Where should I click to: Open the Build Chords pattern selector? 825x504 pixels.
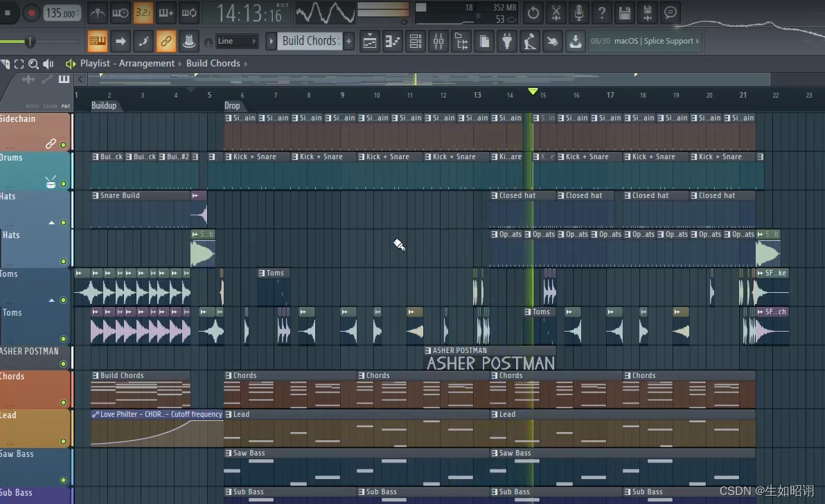click(x=310, y=41)
